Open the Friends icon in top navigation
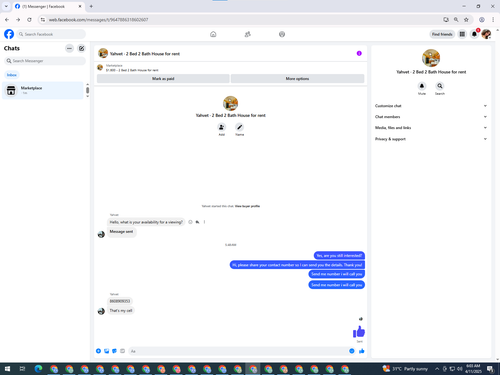The width and height of the screenshot is (500, 375). tap(247, 34)
